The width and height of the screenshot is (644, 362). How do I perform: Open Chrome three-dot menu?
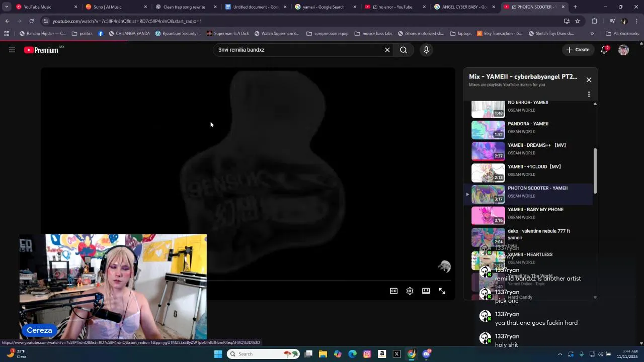point(636,21)
